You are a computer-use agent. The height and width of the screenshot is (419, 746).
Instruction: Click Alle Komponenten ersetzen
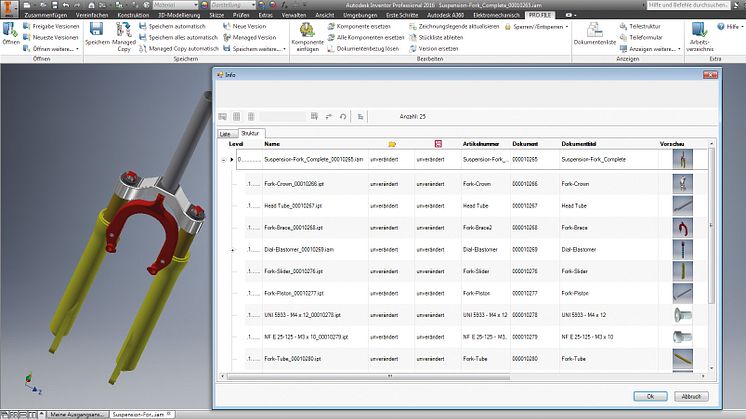[366, 37]
